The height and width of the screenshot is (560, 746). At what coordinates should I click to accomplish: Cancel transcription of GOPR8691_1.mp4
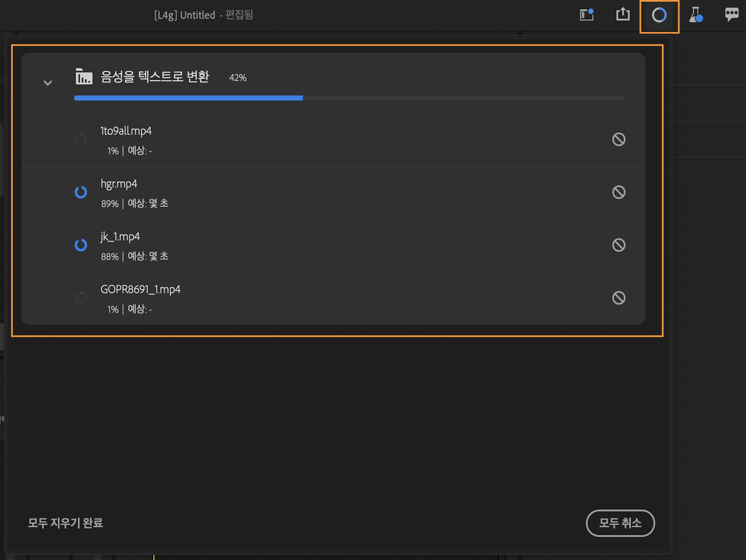[x=619, y=298]
